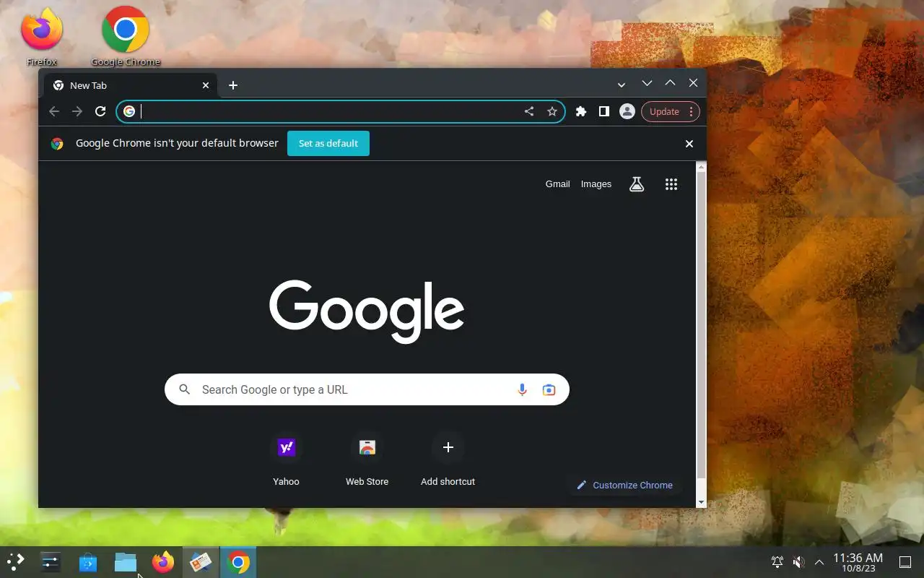Go forward using the forward arrow

pyautogui.click(x=77, y=111)
